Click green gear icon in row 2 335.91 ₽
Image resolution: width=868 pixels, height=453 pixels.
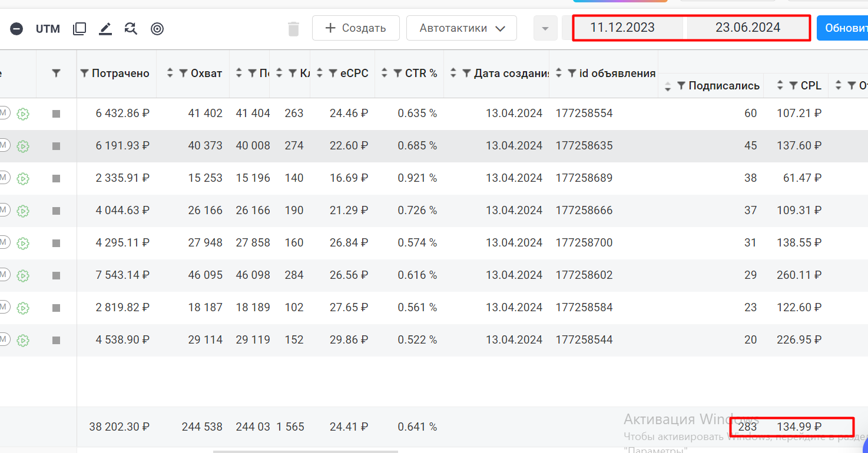tap(23, 179)
